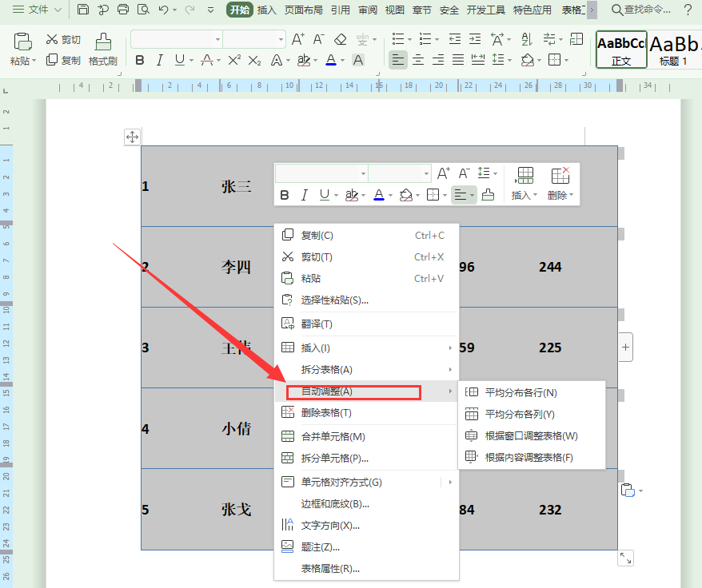
Task: Apply distributed alignment in ribbon
Action: [478, 59]
